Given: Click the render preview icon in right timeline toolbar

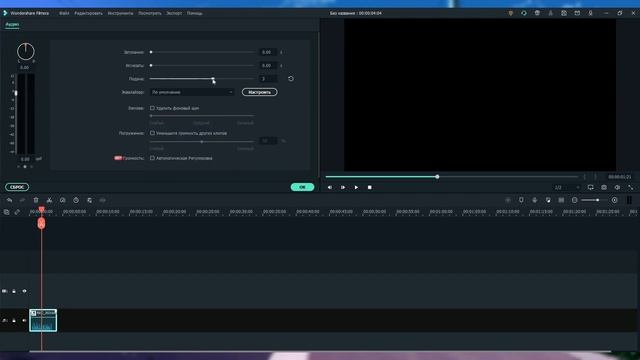Looking at the screenshot, I should pyautogui.click(x=508, y=200).
